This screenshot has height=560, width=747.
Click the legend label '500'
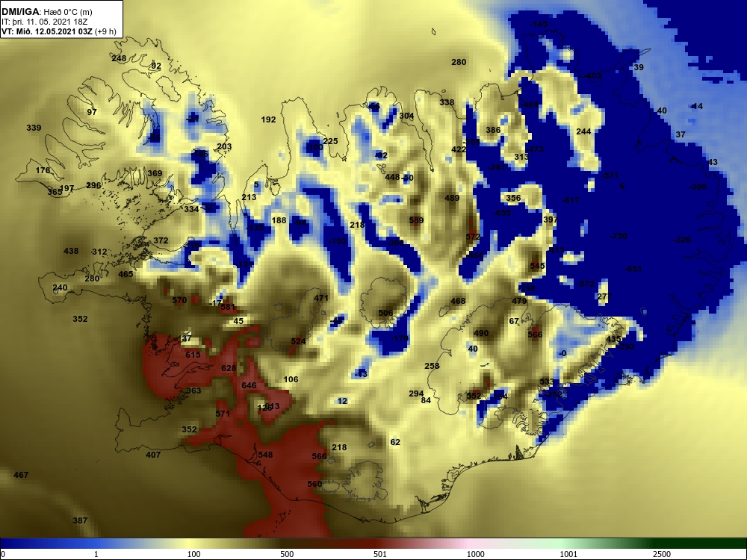287,554
